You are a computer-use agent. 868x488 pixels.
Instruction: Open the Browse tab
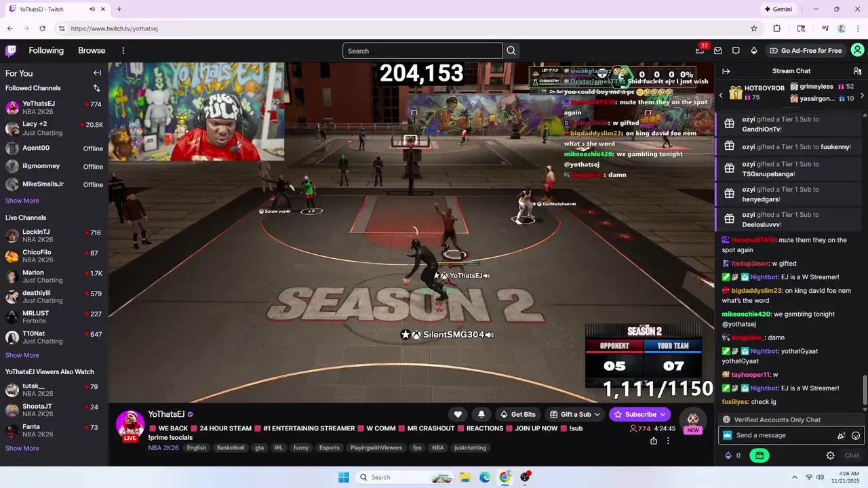[x=92, y=51]
